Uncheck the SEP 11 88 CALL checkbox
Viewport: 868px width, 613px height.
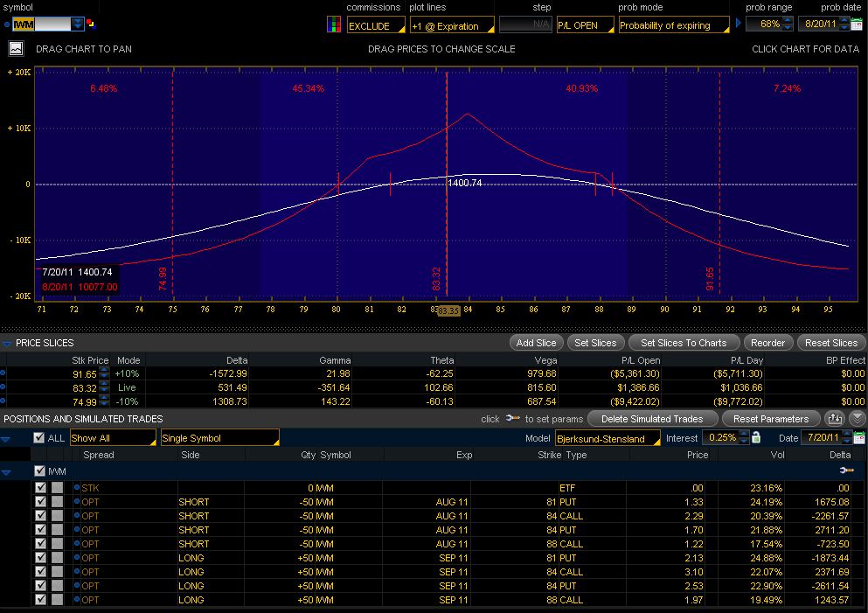click(x=40, y=599)
